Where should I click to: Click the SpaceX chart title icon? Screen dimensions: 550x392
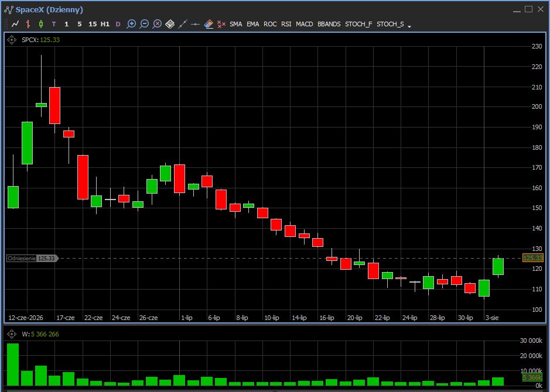click(x=8, y=10)
